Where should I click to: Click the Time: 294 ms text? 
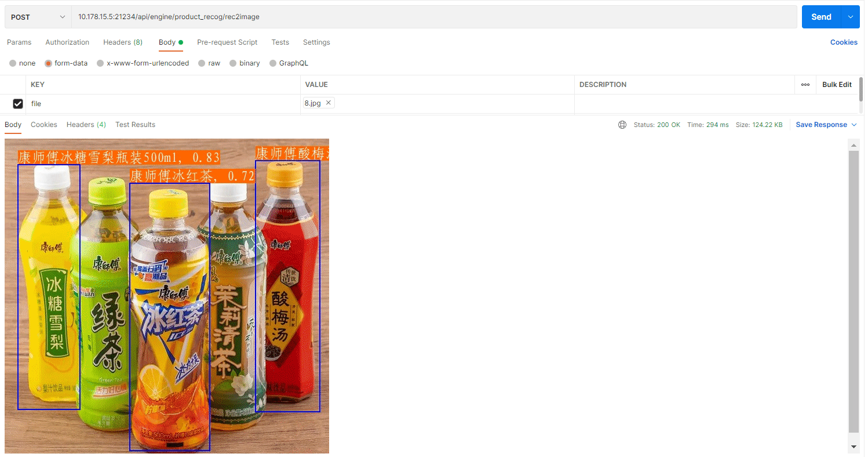(708, 125)
